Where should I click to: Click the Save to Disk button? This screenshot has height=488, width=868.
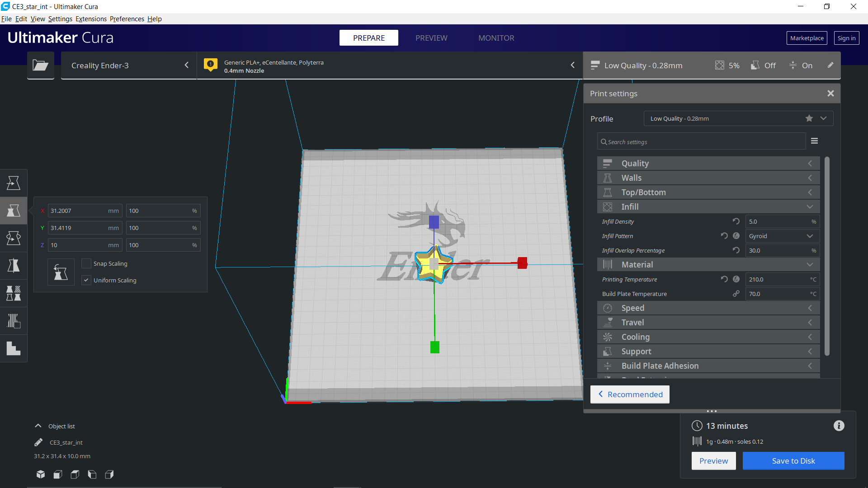tap(793, 461)
